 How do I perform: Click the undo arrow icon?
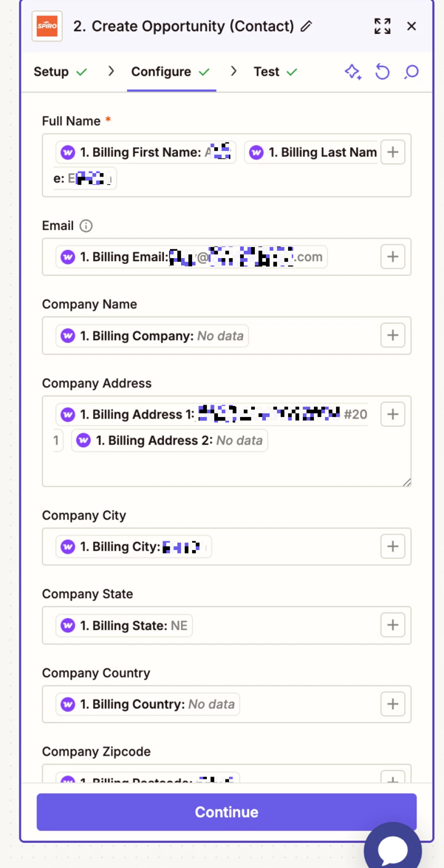[x=382, y=72]
